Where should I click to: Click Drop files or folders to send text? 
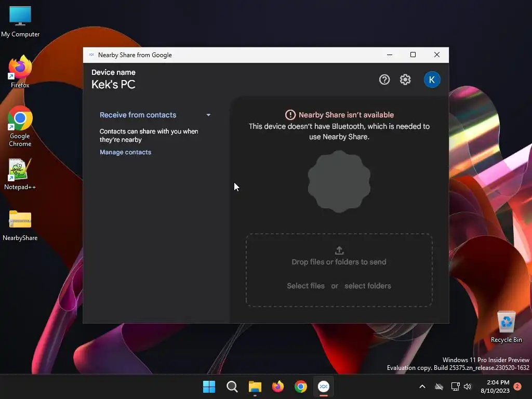[339, 262]
